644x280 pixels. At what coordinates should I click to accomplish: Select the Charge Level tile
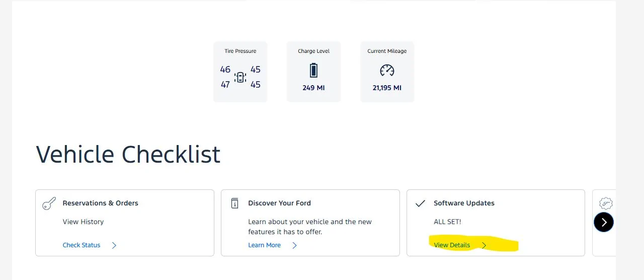tap(313, 72)
